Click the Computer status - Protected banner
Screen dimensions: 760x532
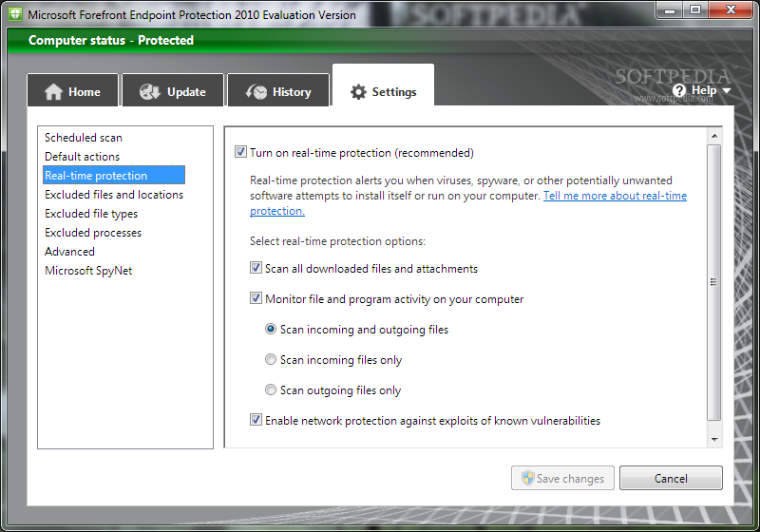tap(379, 40)
